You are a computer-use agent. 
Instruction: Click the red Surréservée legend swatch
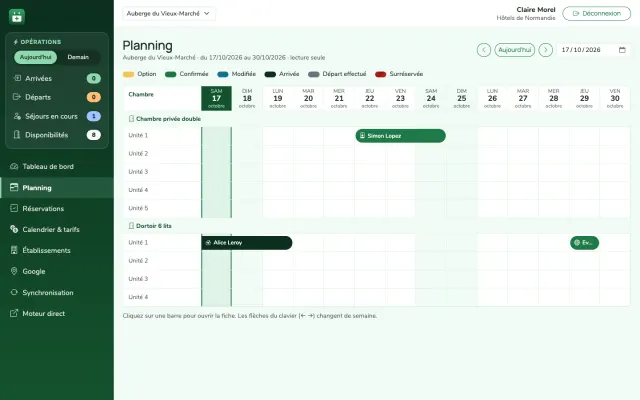380,74
